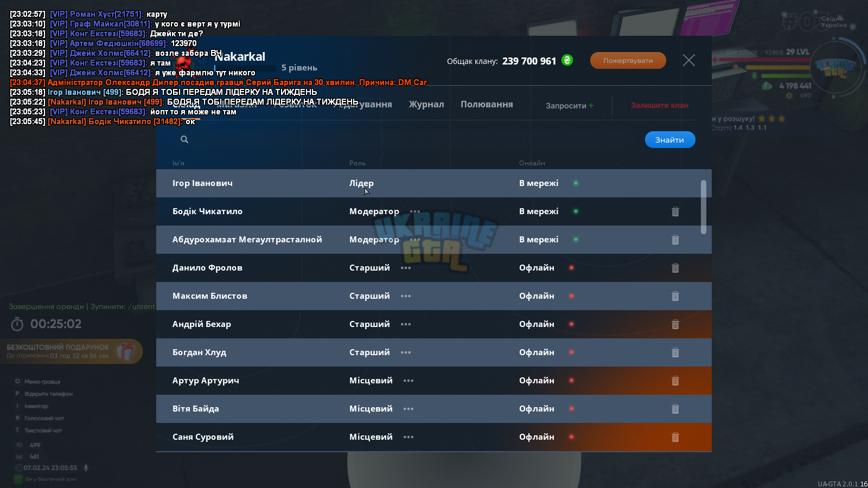Click offline status dot for Данило Фролов
This screenshot has width=868, height=488.
click(572, 268)
